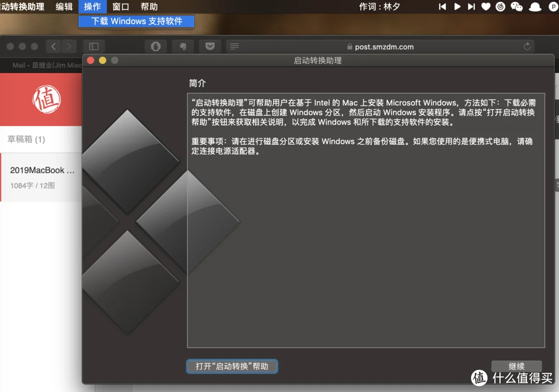559x392 pixels.
Task: Open the 帮助 menu
Action: pos(149,7)
